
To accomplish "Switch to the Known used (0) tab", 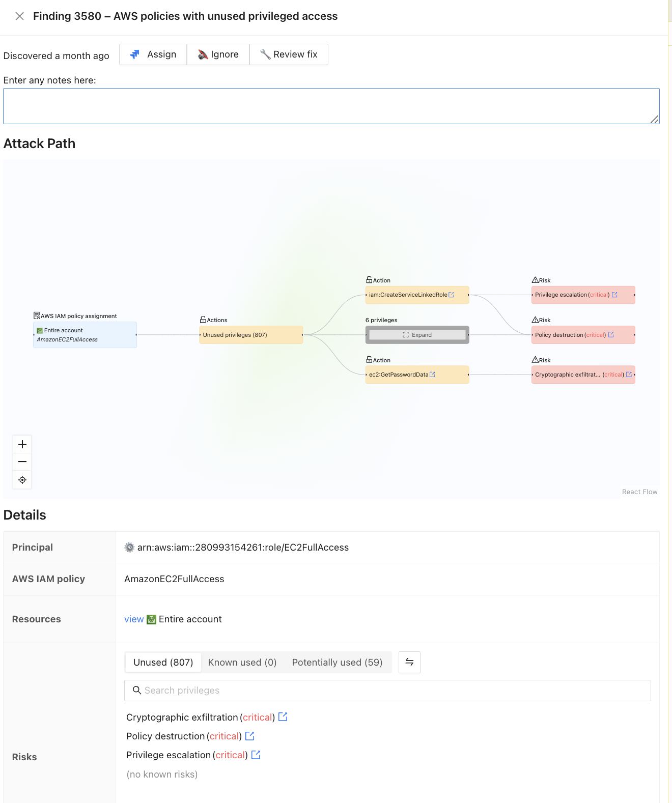I will click(242, 663).
